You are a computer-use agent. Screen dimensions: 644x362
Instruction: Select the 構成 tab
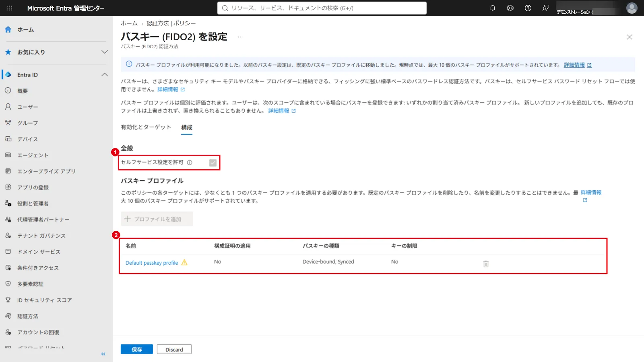point(187,127)
